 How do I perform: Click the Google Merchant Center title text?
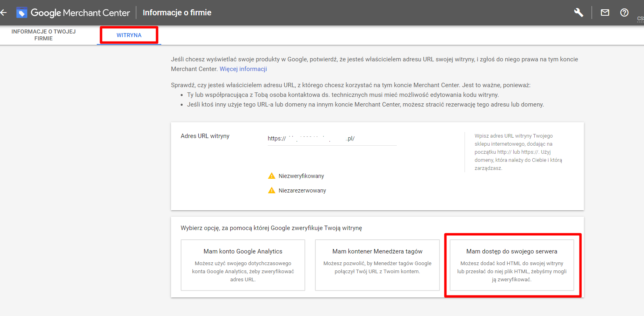(x=80, y=13)
